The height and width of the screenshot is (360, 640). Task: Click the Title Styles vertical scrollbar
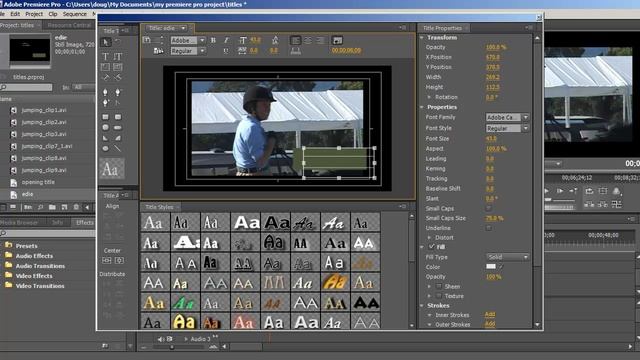[x=411, y=270]
